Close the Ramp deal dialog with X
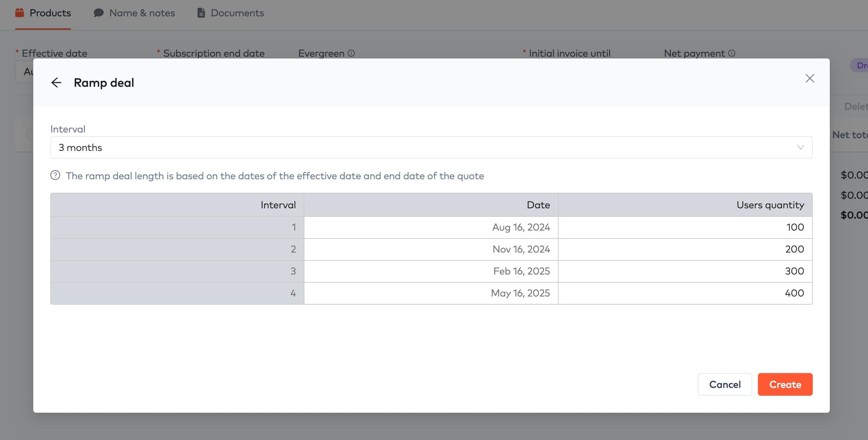Image resolution: width=868 pixels, height=440 pixels. pos(810,78)
